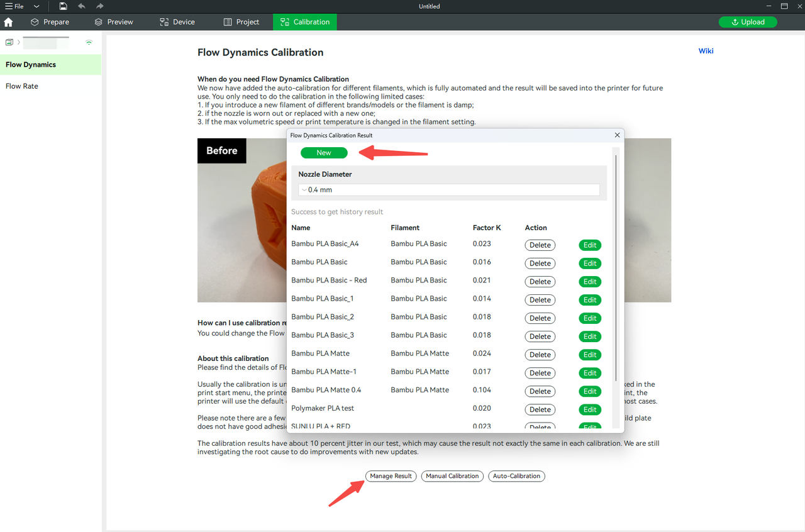Image resolution: width=805 pixels, height=532 pixels.
Task: Delete the Polymaker PLA test result
Action: tap(540, 409)
